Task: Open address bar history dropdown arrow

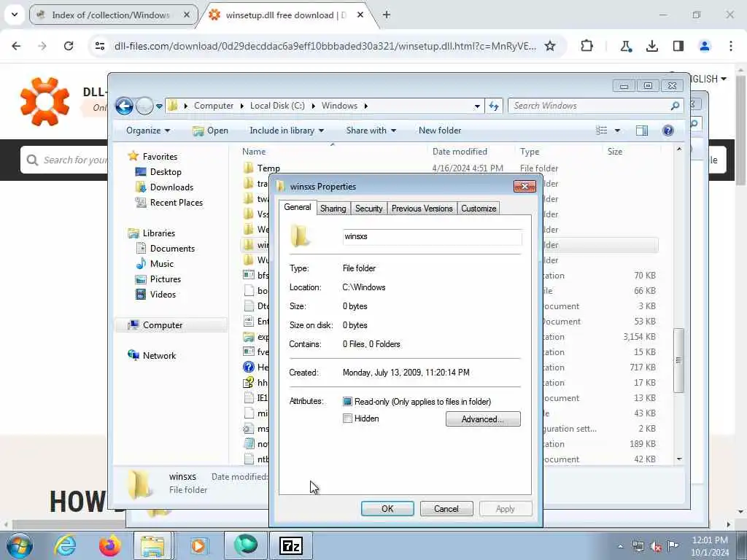Action: pos(477,106)
